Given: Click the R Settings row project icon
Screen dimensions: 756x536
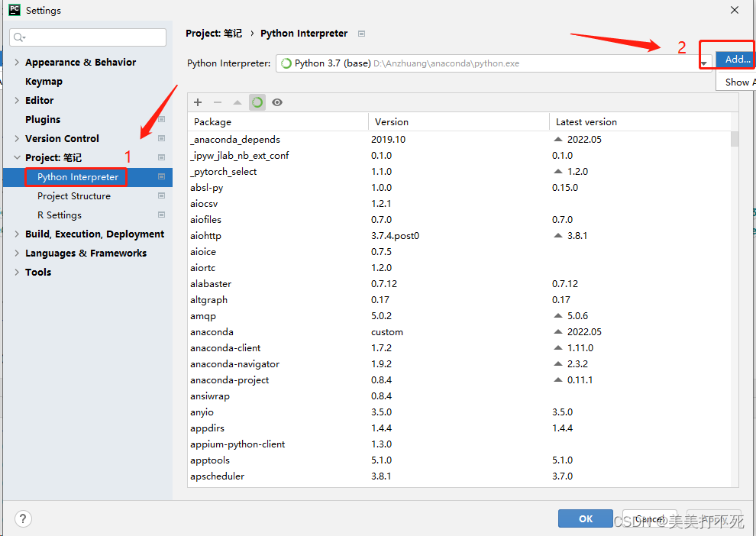Looking at the screenshot, I should [162, 215].
